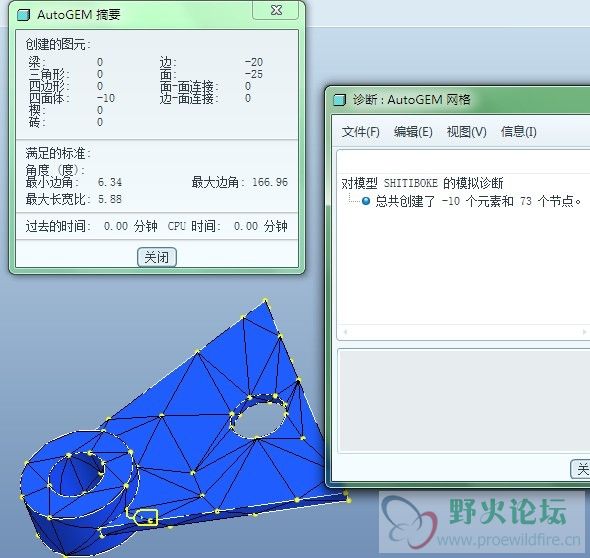Select the total elements and nodes message
Image resolution: width=590 pixels, height=558 pixels.
pyautogui.click(x=478, y=201)
